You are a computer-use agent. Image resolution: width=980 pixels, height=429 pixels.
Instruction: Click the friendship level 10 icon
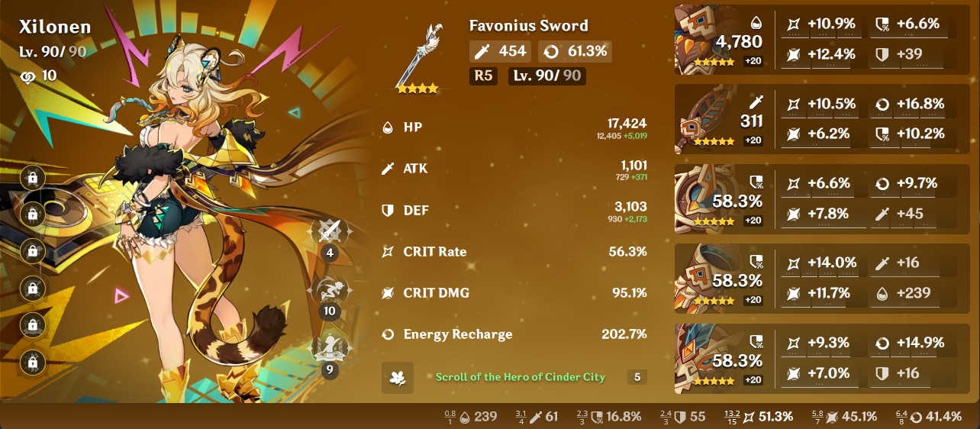(x=27, y=76)
